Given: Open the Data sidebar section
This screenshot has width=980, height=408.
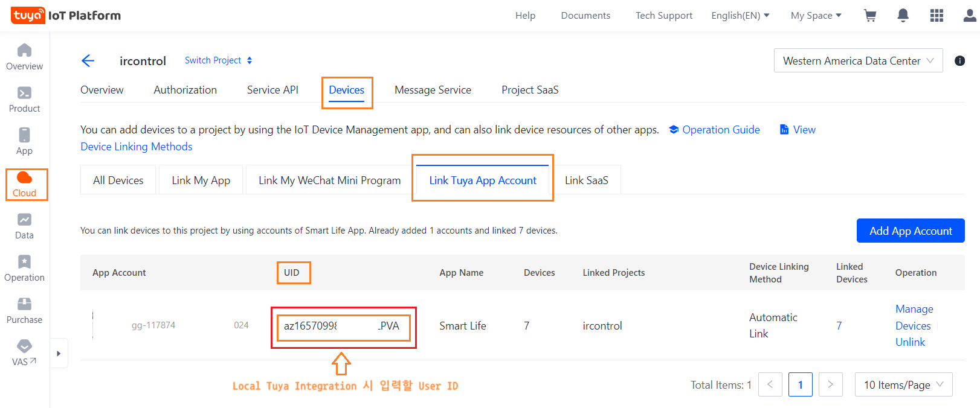Looking at the screenshot, I should (24, 226).
